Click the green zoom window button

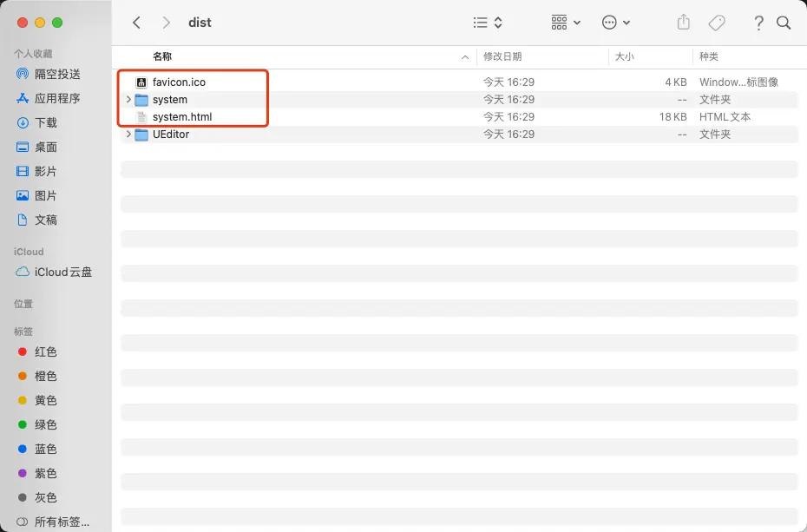pyautogui.click(x=57, y=23)
